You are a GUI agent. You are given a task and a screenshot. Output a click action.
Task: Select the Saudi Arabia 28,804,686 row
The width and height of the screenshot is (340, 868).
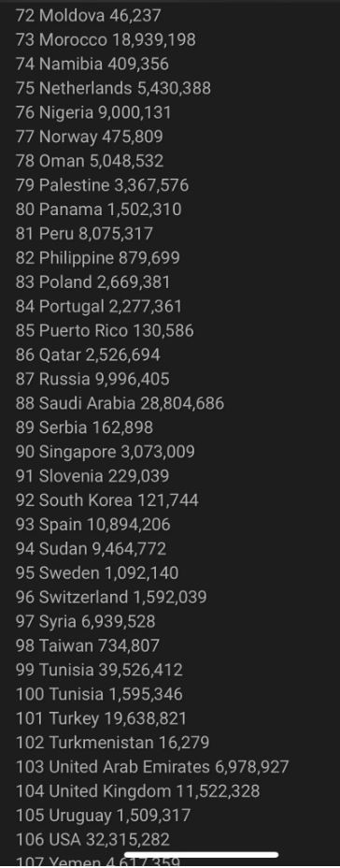click(x=120, y=403)
